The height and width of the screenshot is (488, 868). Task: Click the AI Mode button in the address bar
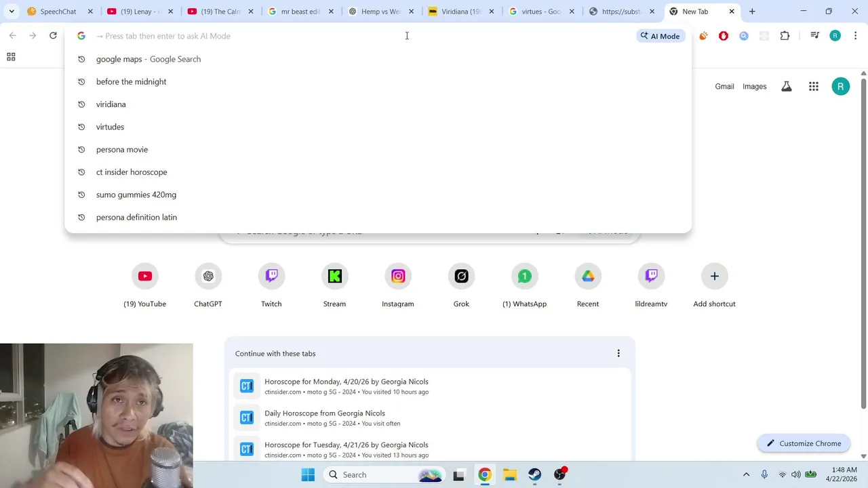point(660,36)
